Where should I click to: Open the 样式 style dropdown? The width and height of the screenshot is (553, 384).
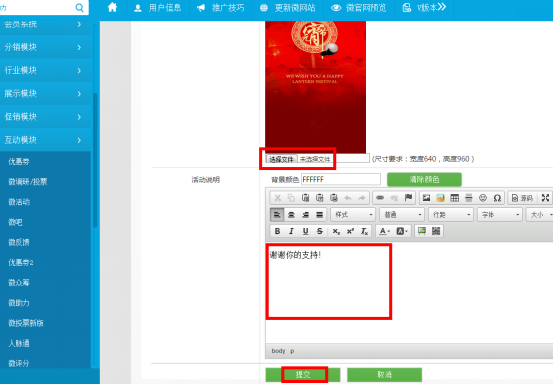pyautogui.click(x=353, y=214)
